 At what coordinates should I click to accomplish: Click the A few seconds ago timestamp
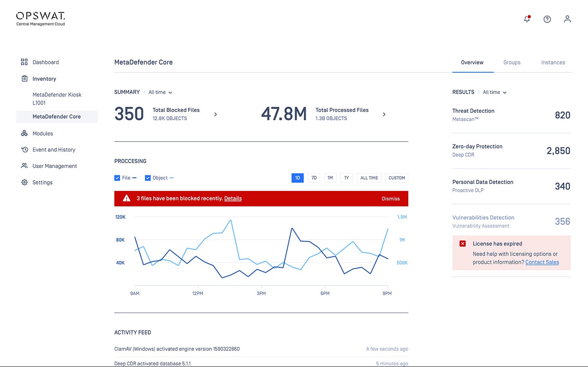[x=387, y=349]
